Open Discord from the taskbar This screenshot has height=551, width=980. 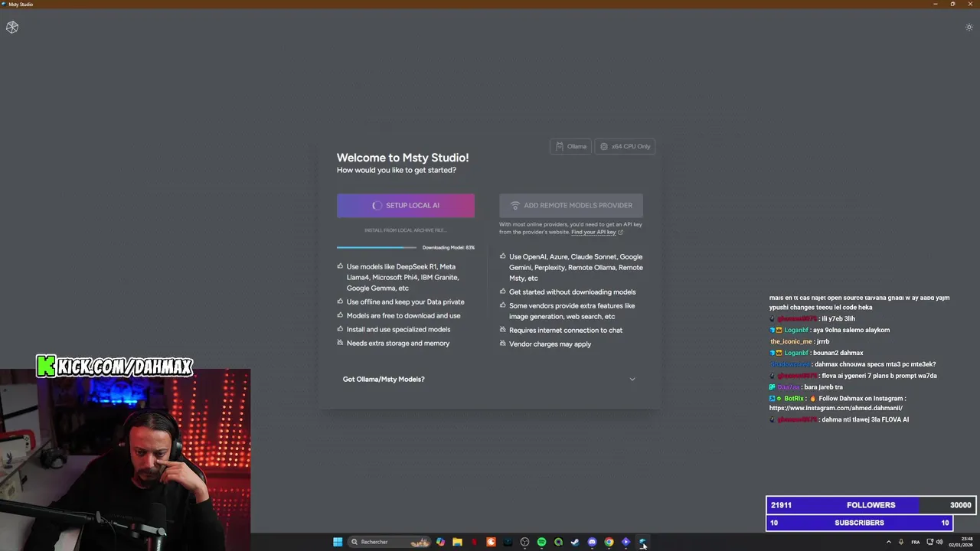592,542
